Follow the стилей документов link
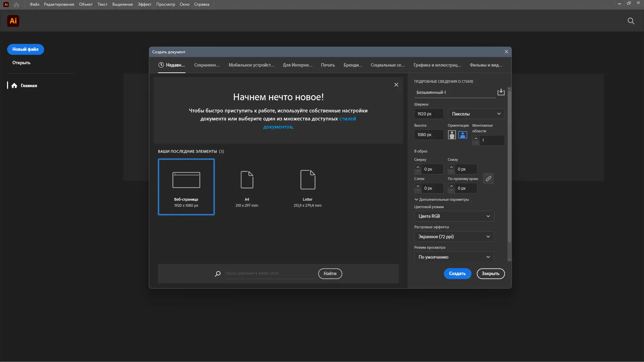 (x=347, y=119)
